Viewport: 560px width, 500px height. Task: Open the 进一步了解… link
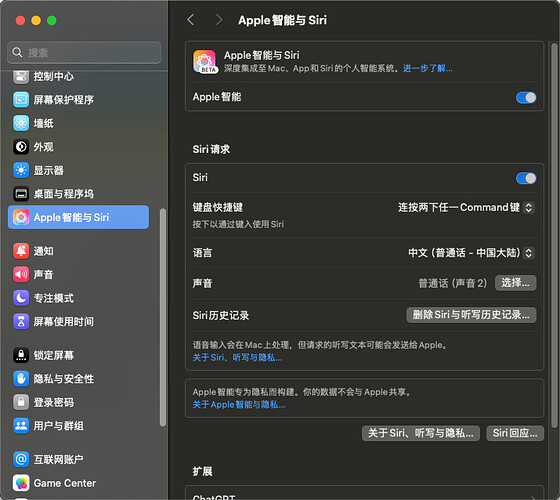pos(428,68)
